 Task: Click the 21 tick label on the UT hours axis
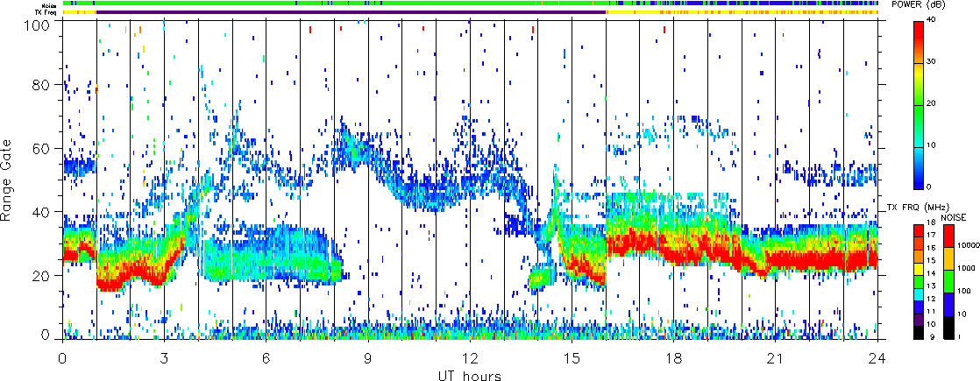click(776, 360)
